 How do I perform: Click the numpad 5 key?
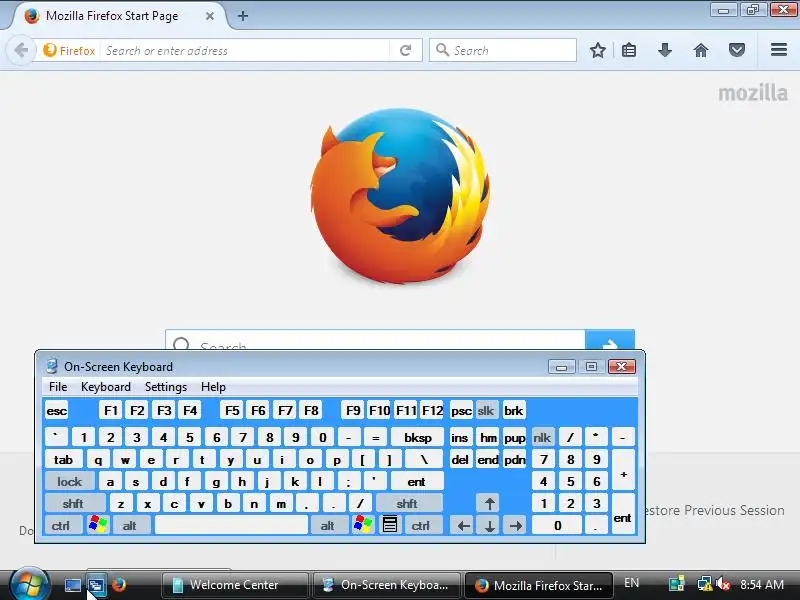click(570, 481)
